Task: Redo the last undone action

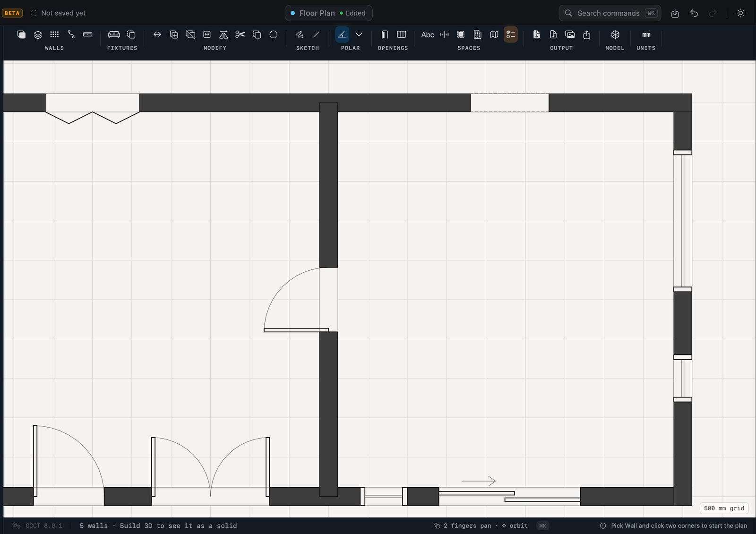Action: [x=713, y=13]
